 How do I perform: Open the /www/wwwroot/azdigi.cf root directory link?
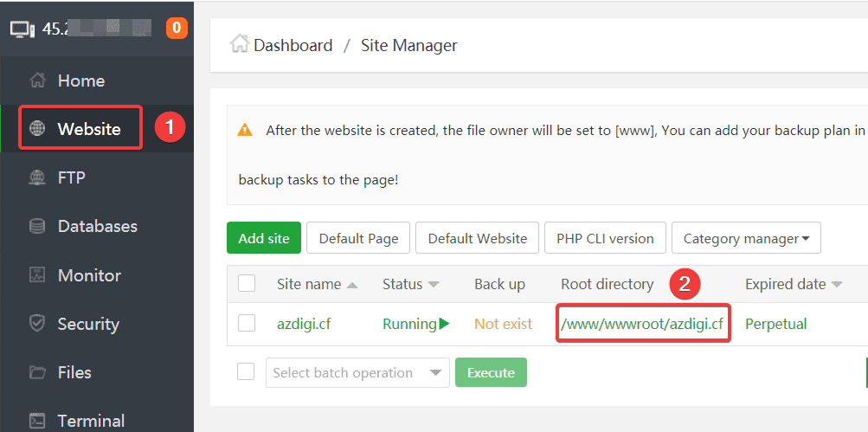tap(642, 324)
